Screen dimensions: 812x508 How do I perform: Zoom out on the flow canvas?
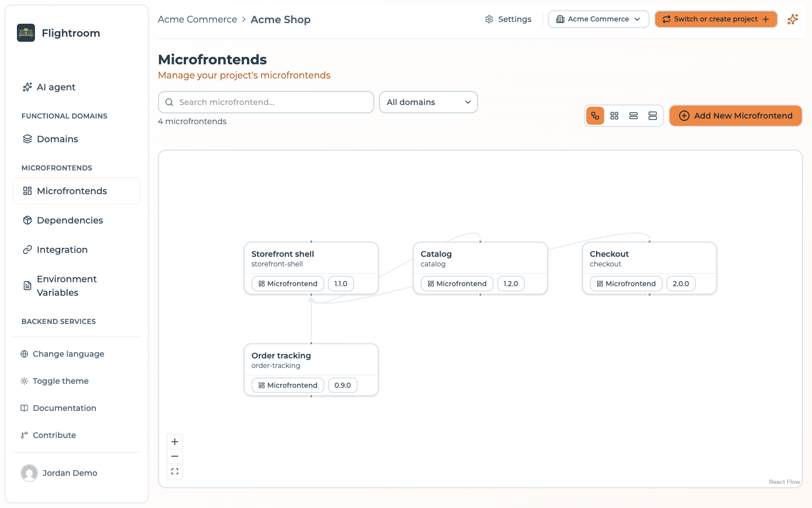tap(175, 457)
